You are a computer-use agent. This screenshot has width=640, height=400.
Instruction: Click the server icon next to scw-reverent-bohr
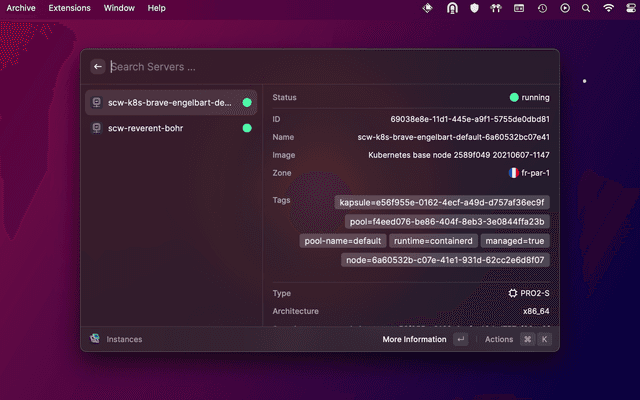pyautogui.click(x=95, y=128)
